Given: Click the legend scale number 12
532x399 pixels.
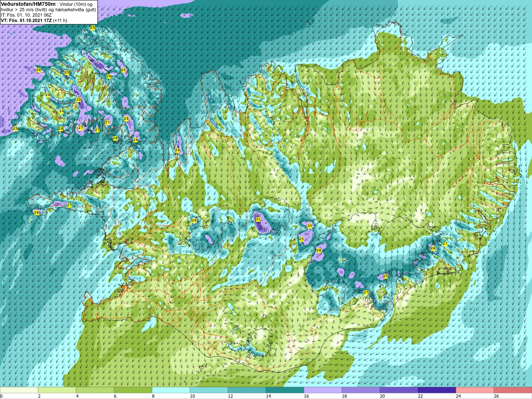Looking at the screenshot, I should click(x=230, y=396).
